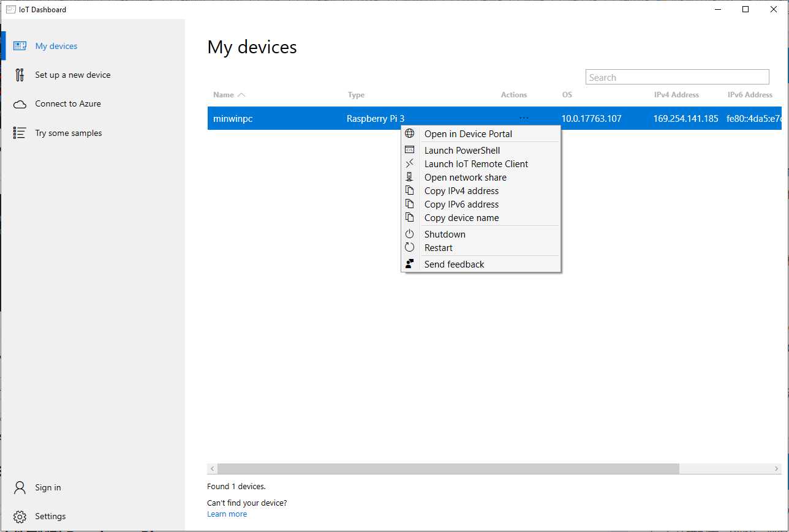This screenshot has height=532, width=789.
Task: Click the IoT Dashboard title bar app icon
Action: click(10, 9)
